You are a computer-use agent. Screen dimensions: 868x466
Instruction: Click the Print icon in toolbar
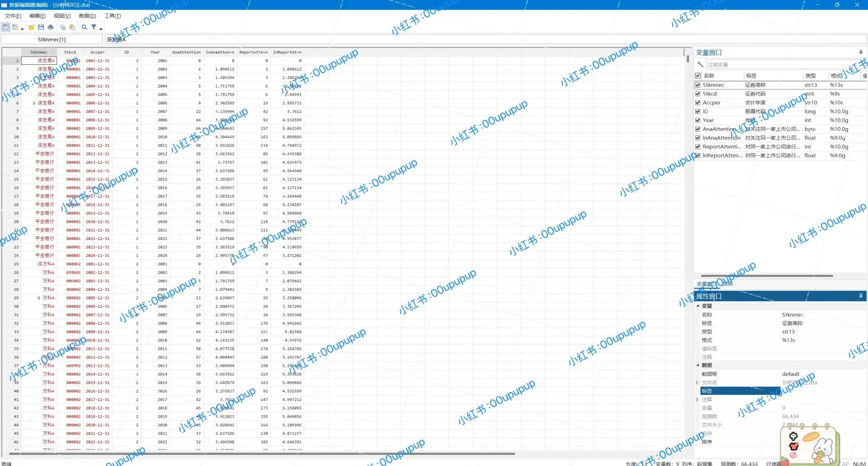coord(51,27)
